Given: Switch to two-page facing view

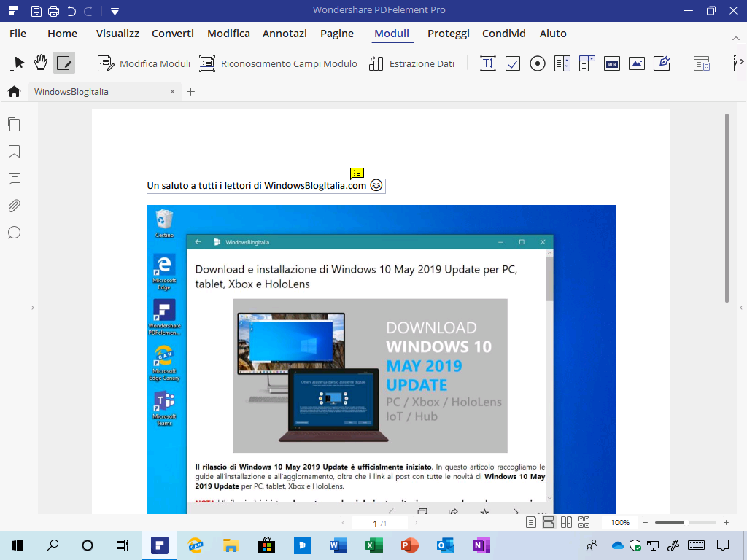Looking at the screenshot, I should pyautogui.click(x=566, y=522).
